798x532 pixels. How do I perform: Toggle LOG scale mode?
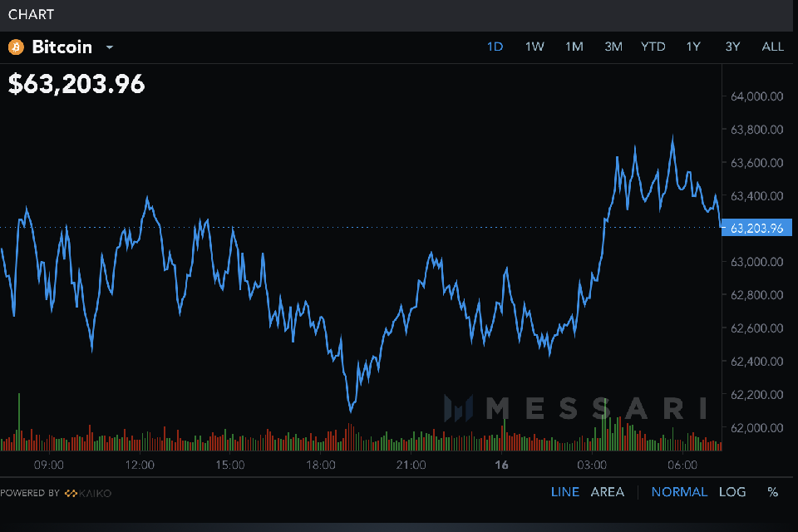(x=732, y=492)
